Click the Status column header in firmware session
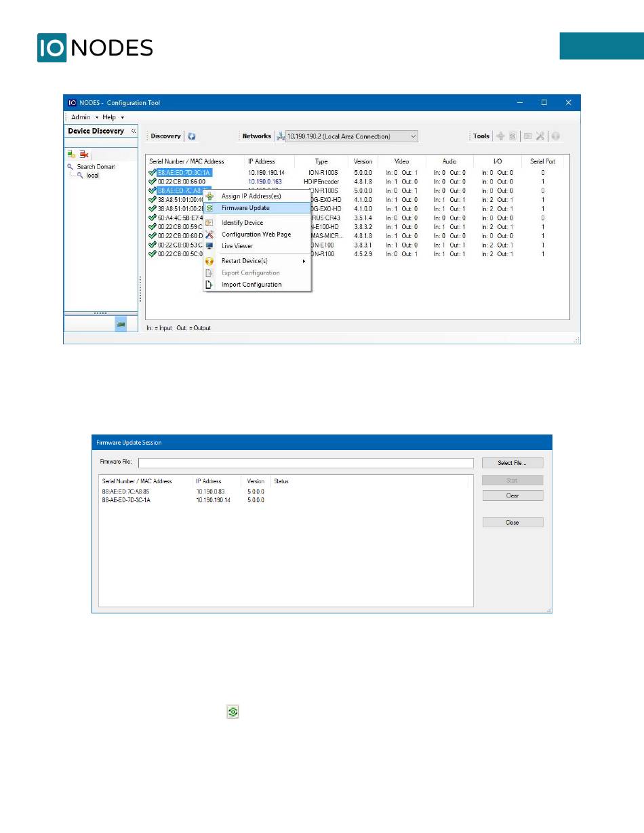 [281, 482]
